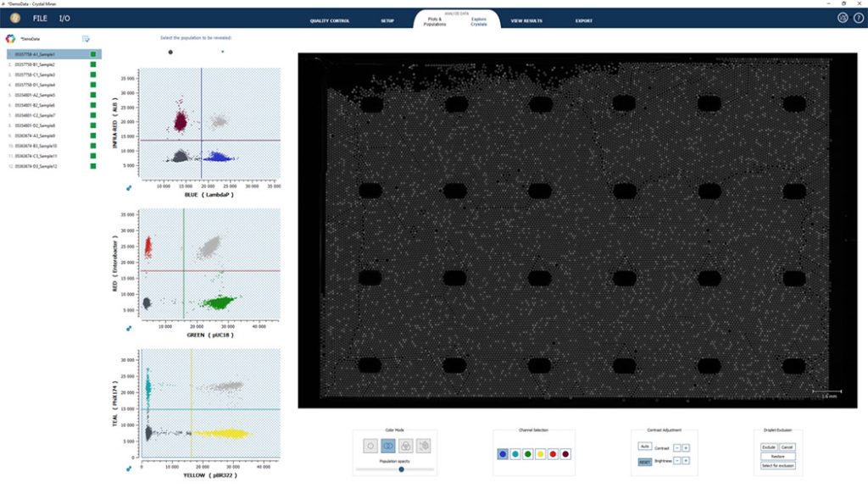The image size is (868, 488).
Task: Select the single-circle color mode icon
Action: [370, 445]
